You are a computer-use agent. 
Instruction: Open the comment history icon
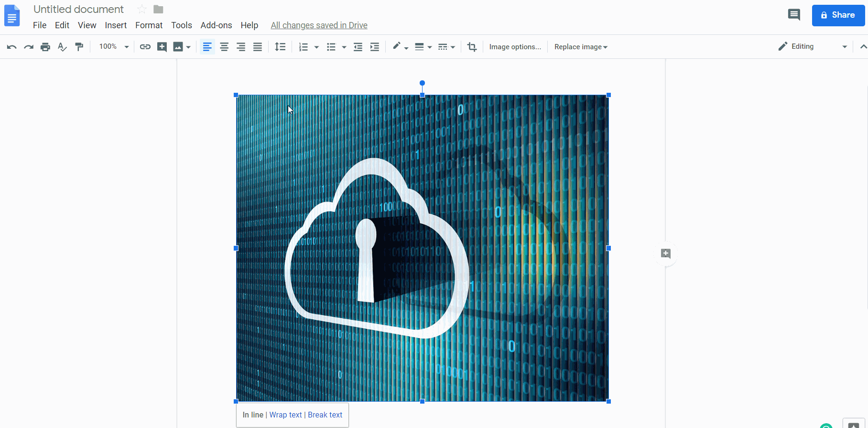[x=794, y=15]
